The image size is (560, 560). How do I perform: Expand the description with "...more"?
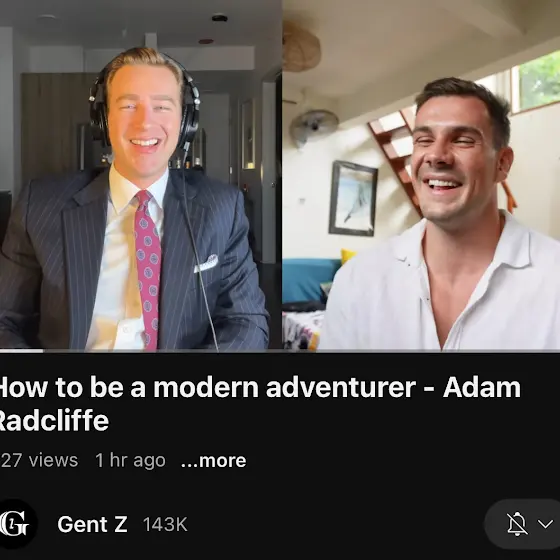point(214,460)
